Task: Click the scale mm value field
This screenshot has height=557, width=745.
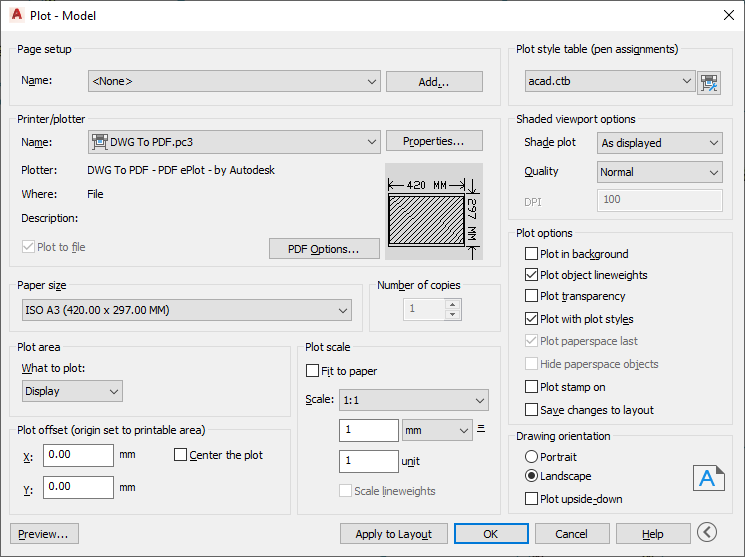Action: [x=369, y=430]
